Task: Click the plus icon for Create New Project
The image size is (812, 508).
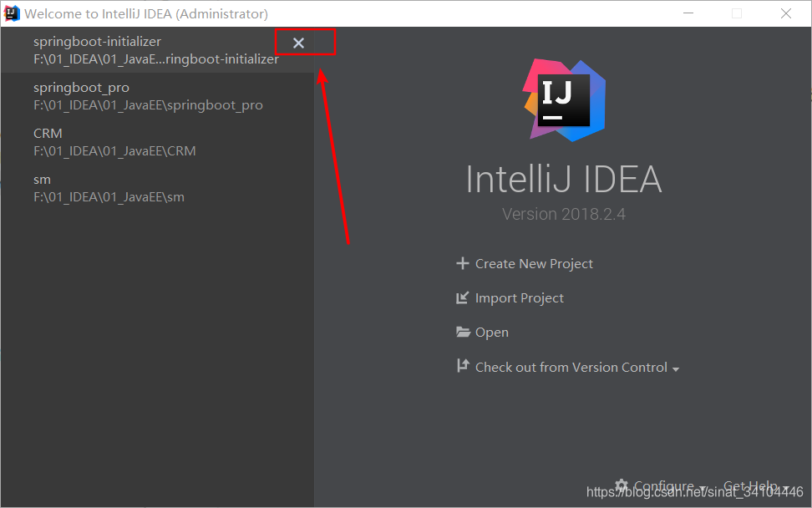Action: coord(463,263)
